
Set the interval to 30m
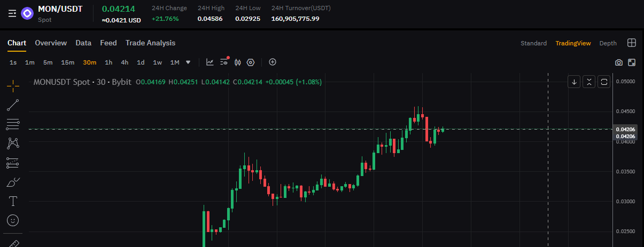[x=90, y=62]
